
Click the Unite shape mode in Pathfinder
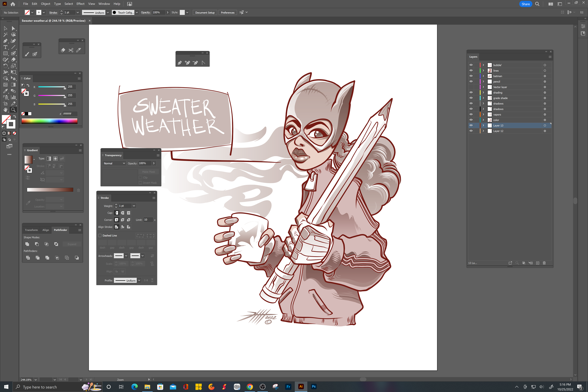(x=27, y=244)
